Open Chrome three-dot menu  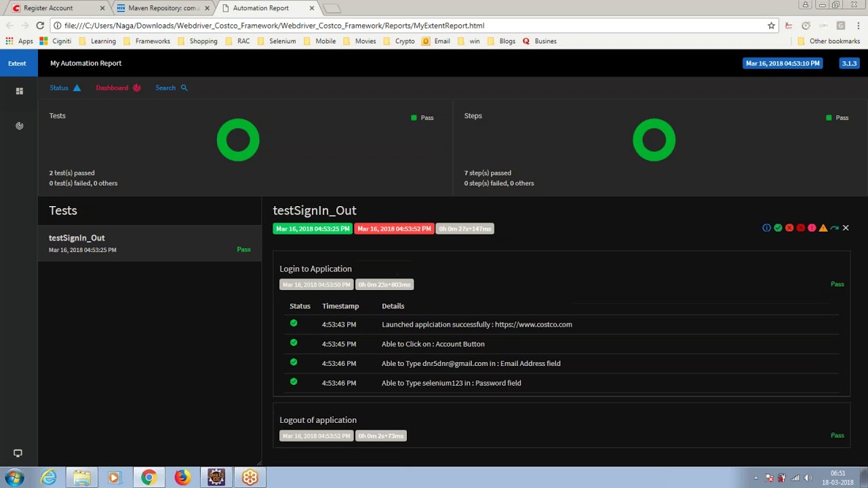pos(858,25)
